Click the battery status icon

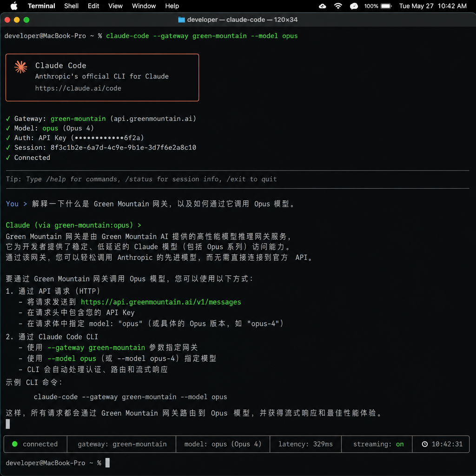click(386, 6)
